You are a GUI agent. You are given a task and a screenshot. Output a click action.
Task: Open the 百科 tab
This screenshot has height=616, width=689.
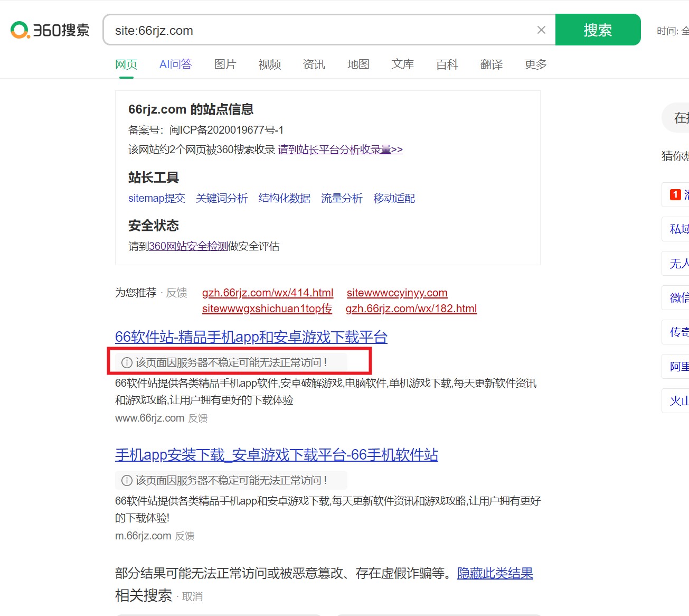tap(447, 64)
